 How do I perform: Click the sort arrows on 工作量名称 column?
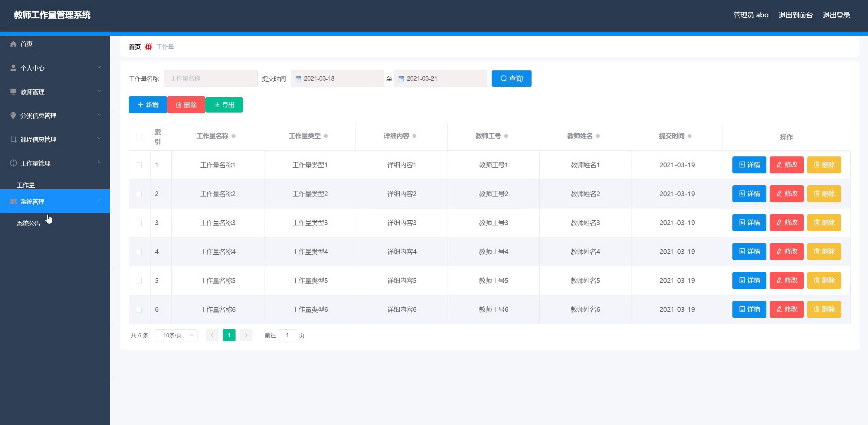[x=233, y=136]
